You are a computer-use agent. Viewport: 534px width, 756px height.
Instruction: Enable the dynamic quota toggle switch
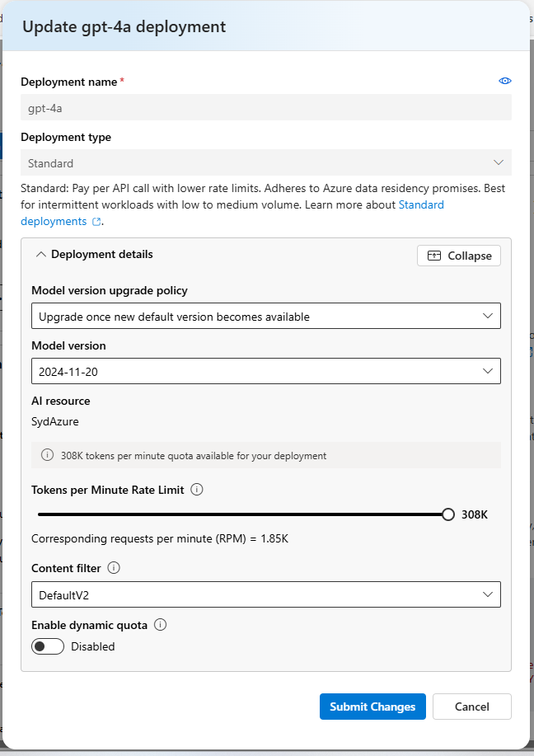pos(47,646)
